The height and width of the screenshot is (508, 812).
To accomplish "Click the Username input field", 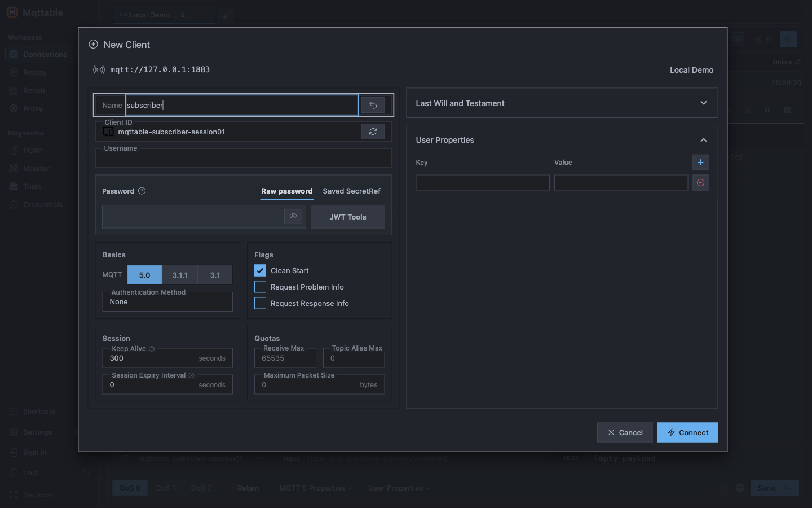I will point(244,157).
